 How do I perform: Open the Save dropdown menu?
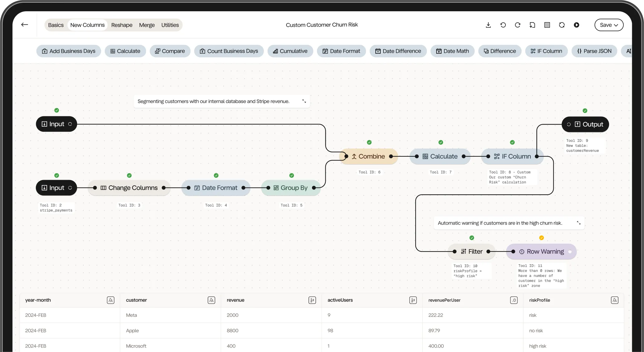pyautogui.click(x=609, y=25)
